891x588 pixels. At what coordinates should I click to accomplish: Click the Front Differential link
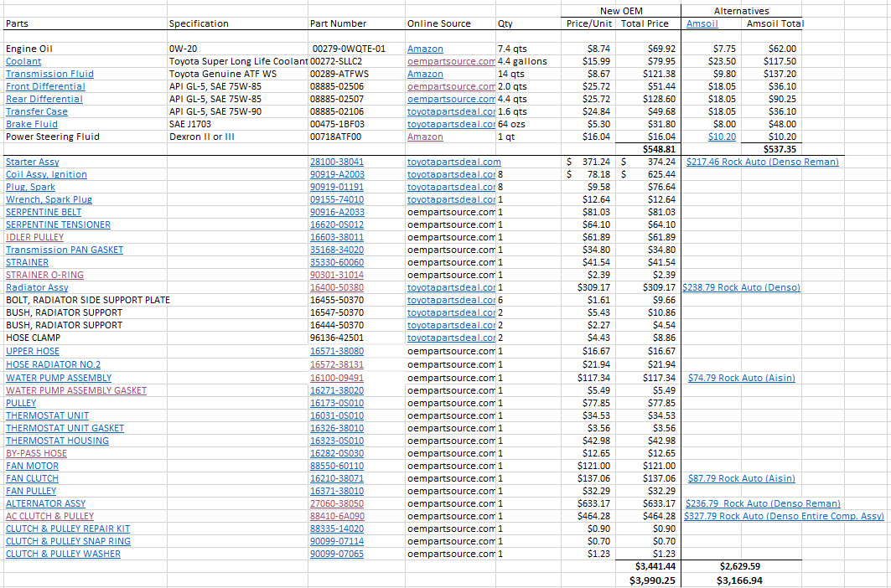coord(45,86)
